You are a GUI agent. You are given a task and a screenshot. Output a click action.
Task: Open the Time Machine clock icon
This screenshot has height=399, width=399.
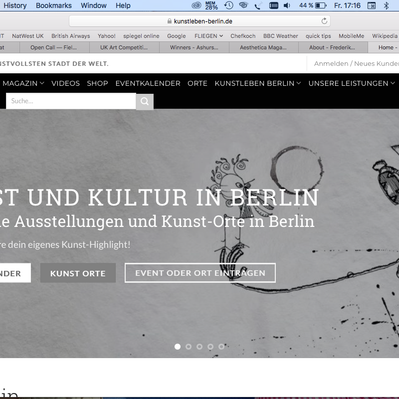[x=229, y=5]
